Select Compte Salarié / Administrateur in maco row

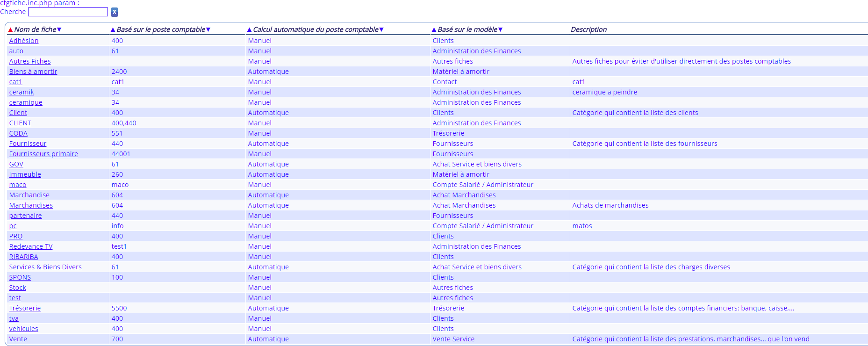pyautogui.click(x=483, y=185)
